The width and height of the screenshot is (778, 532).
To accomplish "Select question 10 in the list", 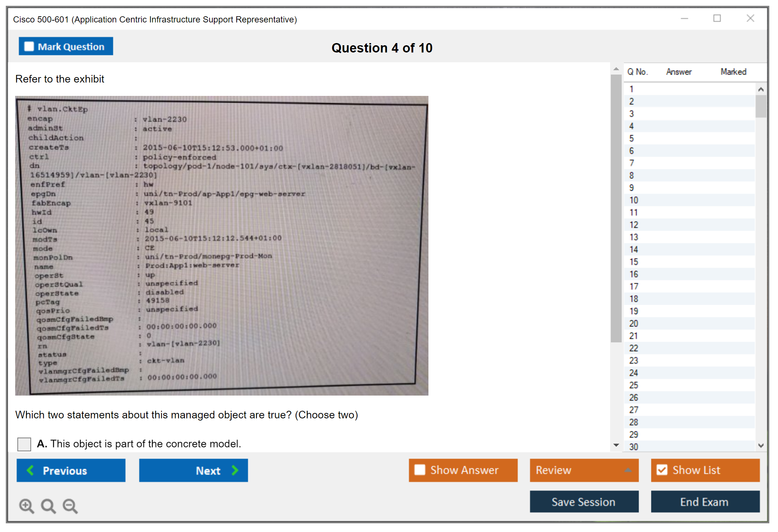I will click(x=634, y=200).
